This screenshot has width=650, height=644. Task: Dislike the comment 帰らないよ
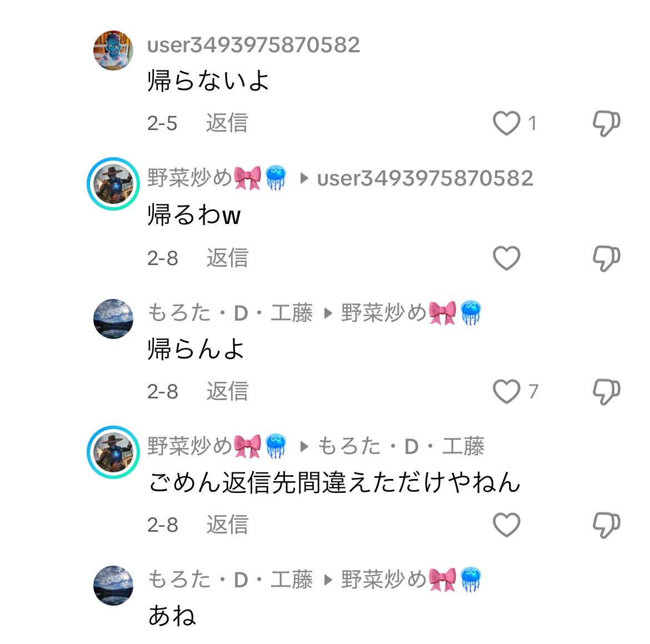(606, 123)
